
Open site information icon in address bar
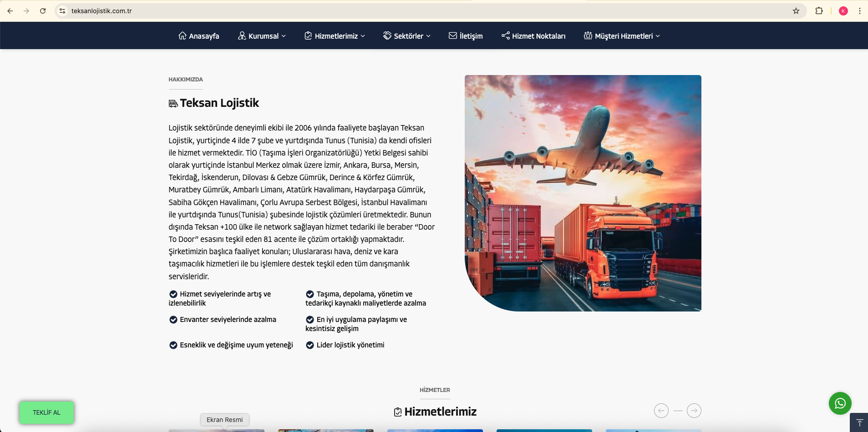click(x=62, y=11)
